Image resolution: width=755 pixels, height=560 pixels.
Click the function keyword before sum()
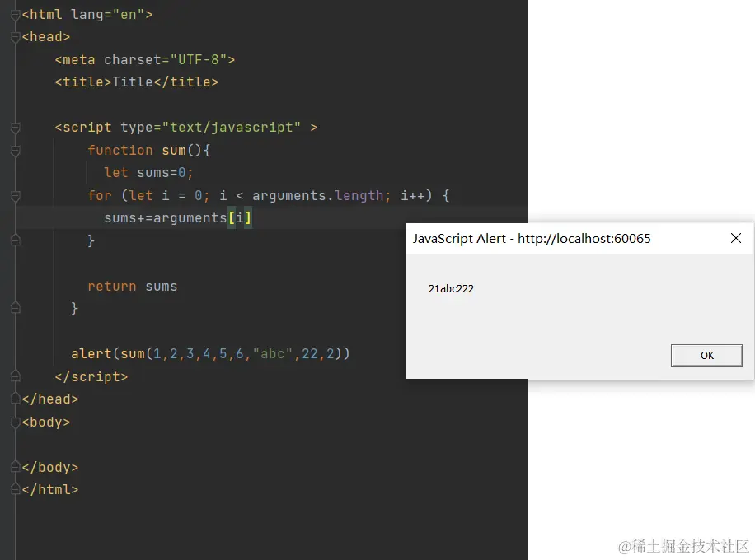tap(120, 150)
